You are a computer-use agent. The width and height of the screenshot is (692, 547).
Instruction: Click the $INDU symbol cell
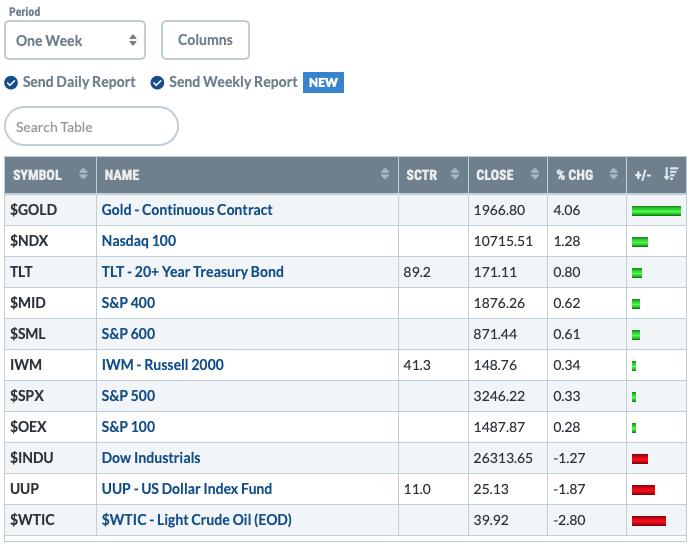pyautogui.click(x=50, y=458)
